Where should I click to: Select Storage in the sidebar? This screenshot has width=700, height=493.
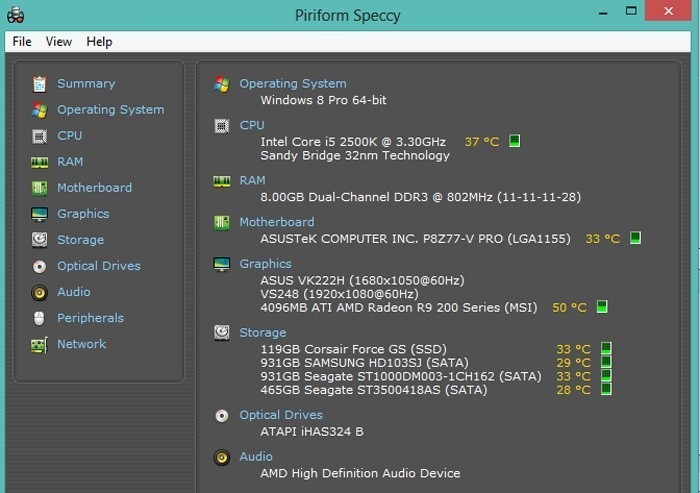pyautogui.click(x=80, y=240)
